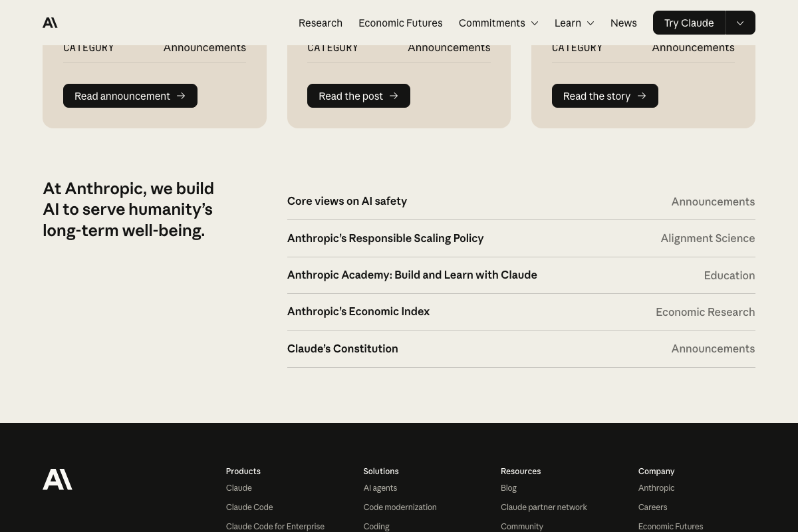
Task: Open Code modernization footer link
Action: (x=400, y=507)
